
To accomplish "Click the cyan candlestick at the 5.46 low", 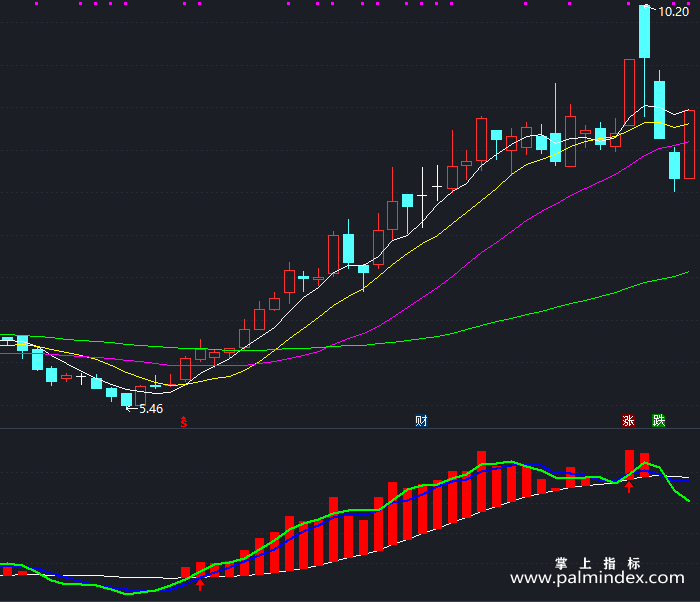I will [126, 399].
